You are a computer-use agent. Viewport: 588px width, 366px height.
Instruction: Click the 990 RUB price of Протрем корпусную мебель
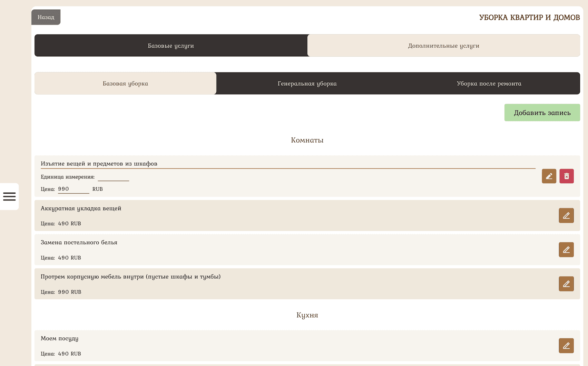point(70,292)
